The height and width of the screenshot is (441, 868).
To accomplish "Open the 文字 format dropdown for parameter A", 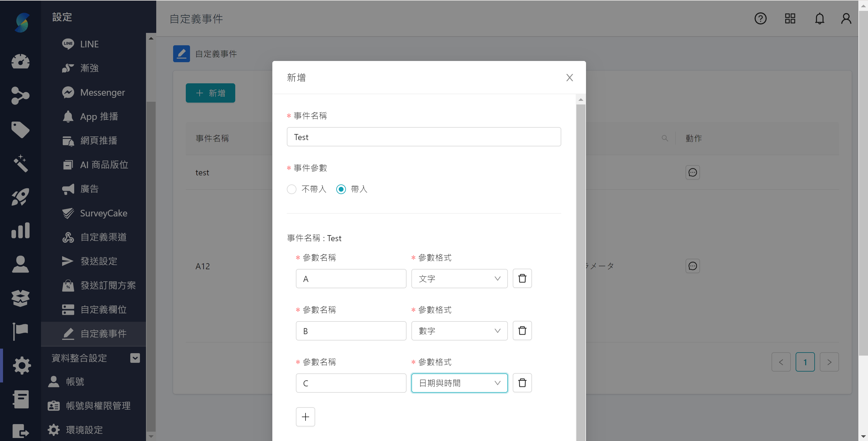I will coord(459,279).
